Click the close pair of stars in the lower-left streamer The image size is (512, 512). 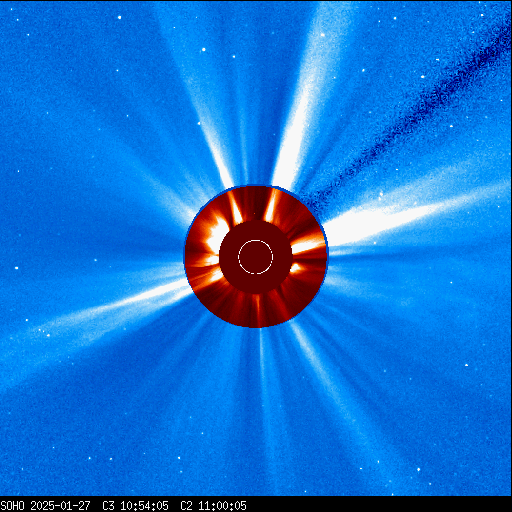coord(42,331)
